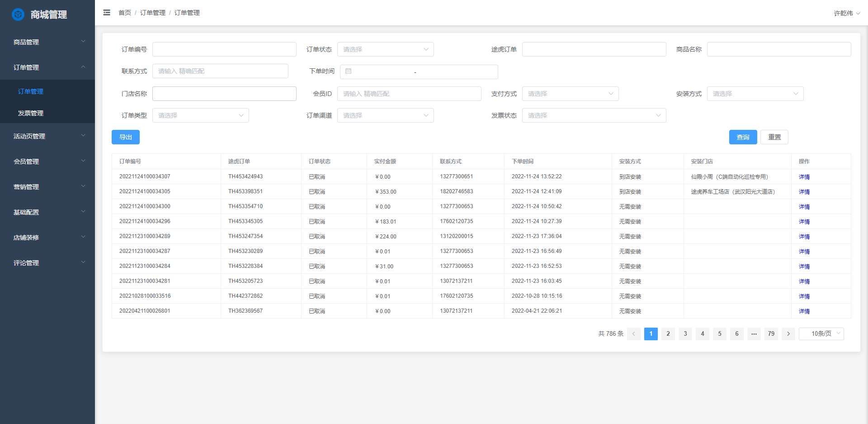Go to page 5 in pagination
The width and height of the screenshot is (868, 424).
click(x=720, y=334)
